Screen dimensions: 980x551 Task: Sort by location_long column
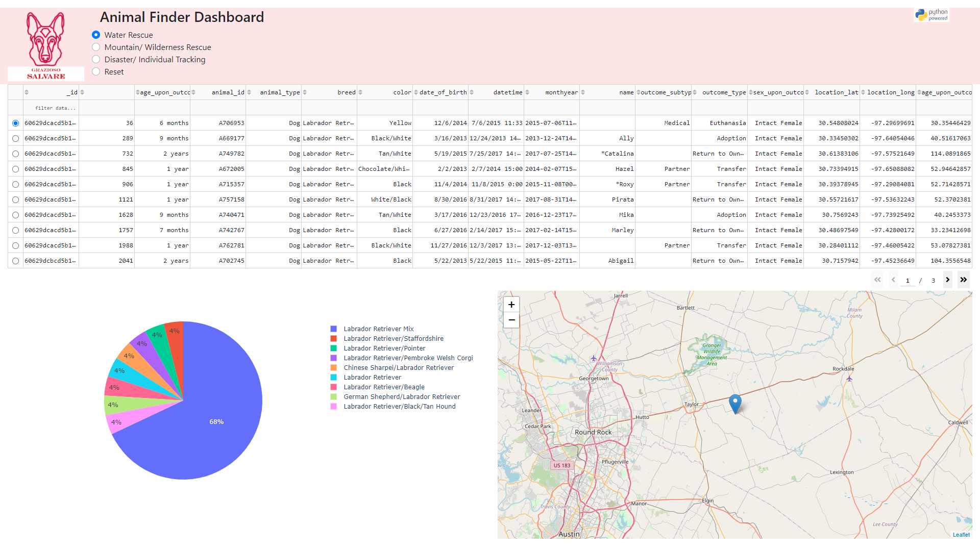(863, 92)
